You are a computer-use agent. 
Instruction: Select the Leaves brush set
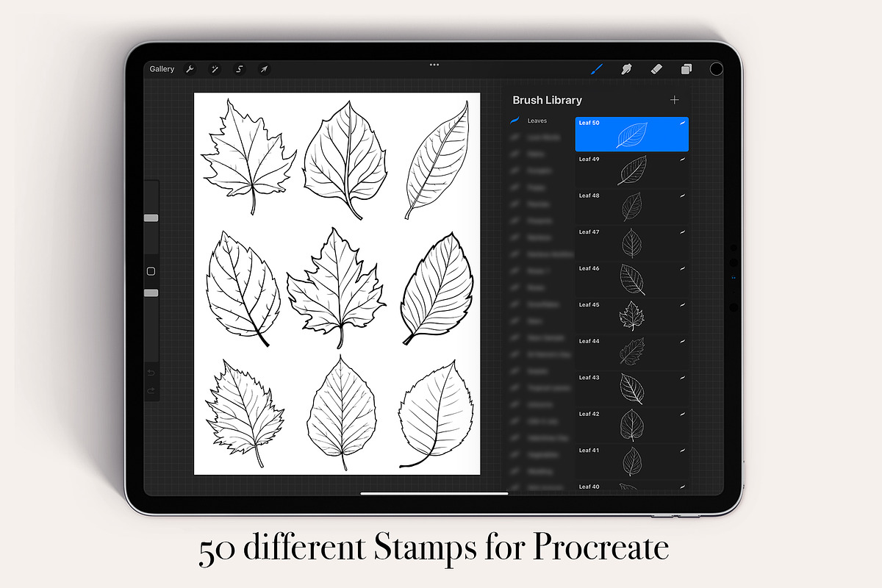pos(537,121)
